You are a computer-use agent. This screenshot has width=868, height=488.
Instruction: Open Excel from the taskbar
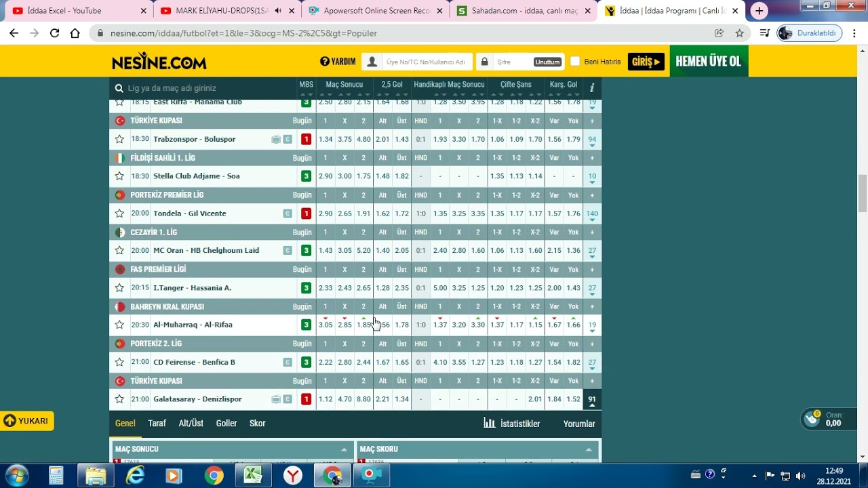point(253,476)
